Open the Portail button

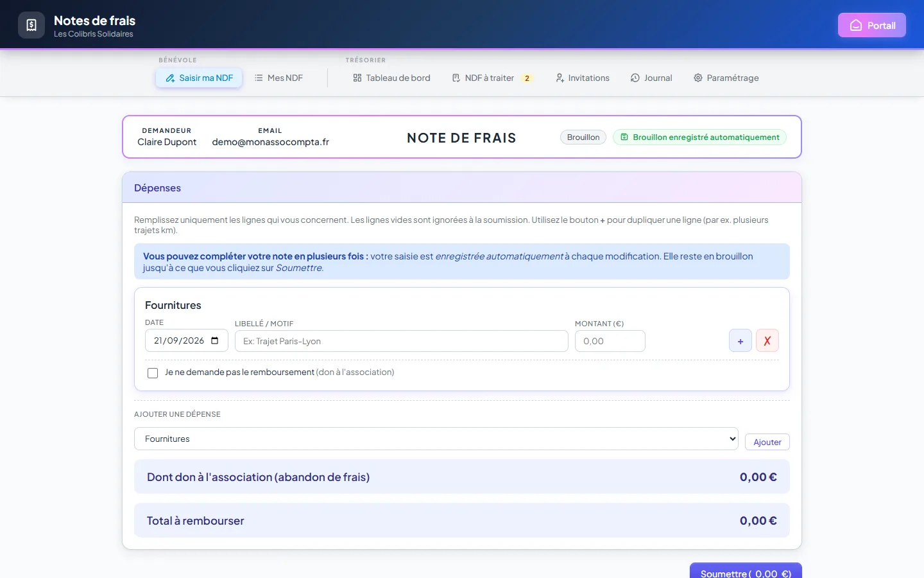(871, 25)
